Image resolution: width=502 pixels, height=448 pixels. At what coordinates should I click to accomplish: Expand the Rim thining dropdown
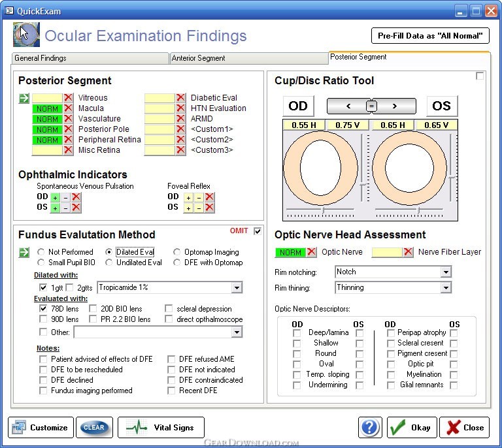pos(446,288)
